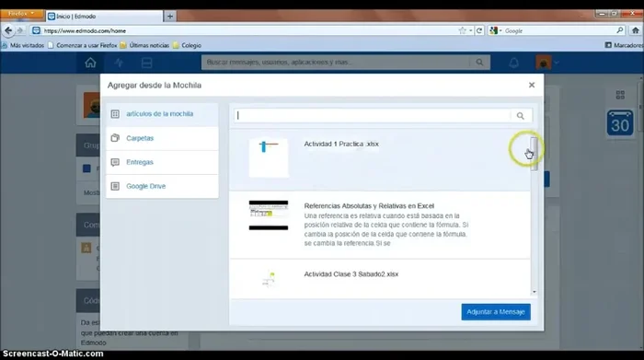Click the scrollbar down arrow in item list
The image size is (644, 360).
coord(535,292)
